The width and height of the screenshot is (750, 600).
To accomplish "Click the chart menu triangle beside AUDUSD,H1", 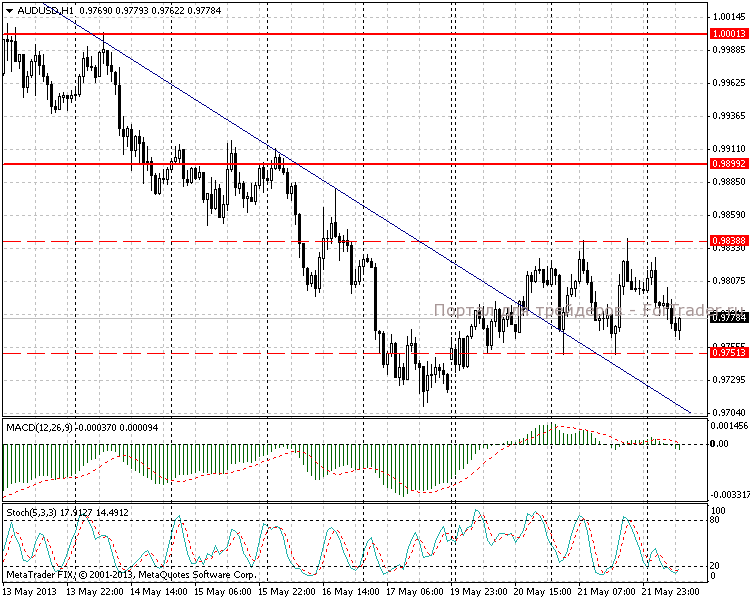I will click(x=8, y=11).
